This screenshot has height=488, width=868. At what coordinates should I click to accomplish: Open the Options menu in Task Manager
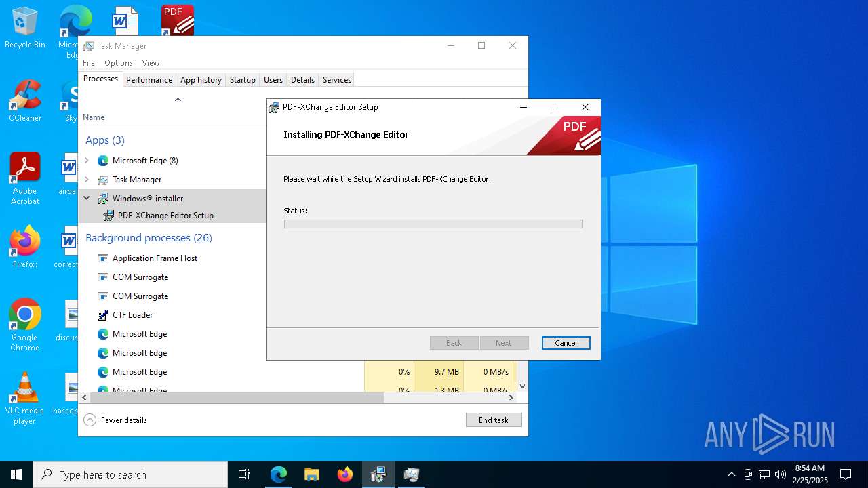pyautogui.click(x=119, y=63)
